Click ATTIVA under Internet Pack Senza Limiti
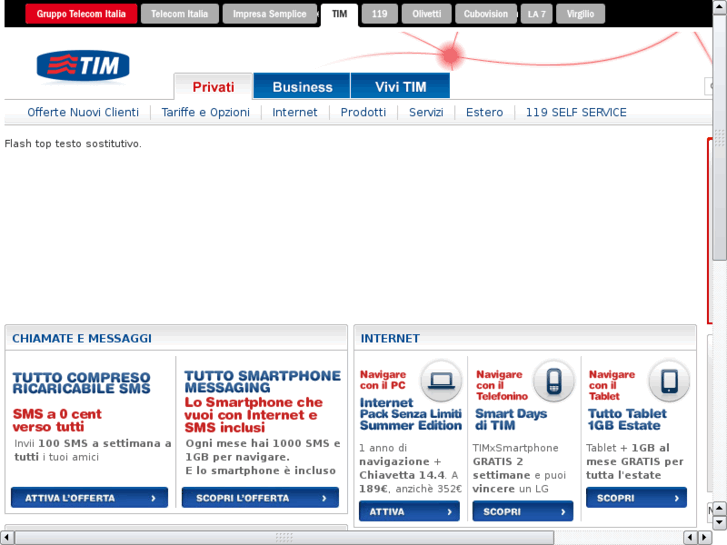Image resolution: width=727 pixels, height=545 pixels. click(x=409, y=512)
